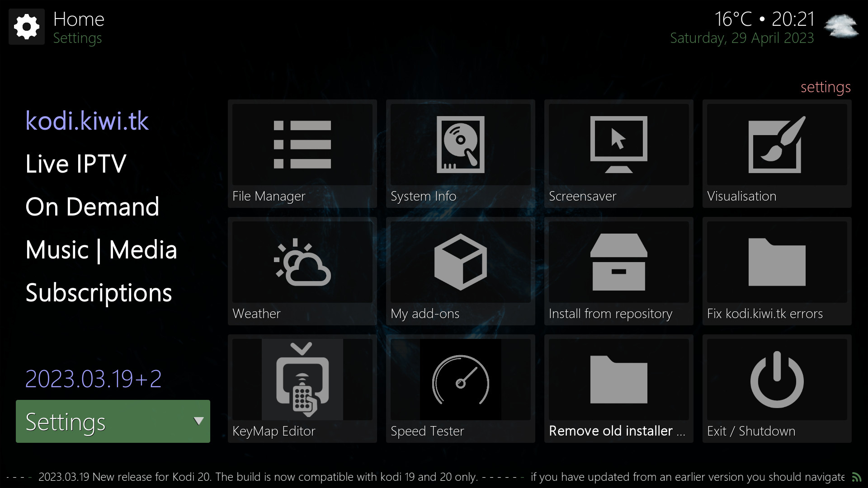This screenshot has height=488, width=868.
Task: Open the System Info hard drive icon
Action: coord(460,145)
